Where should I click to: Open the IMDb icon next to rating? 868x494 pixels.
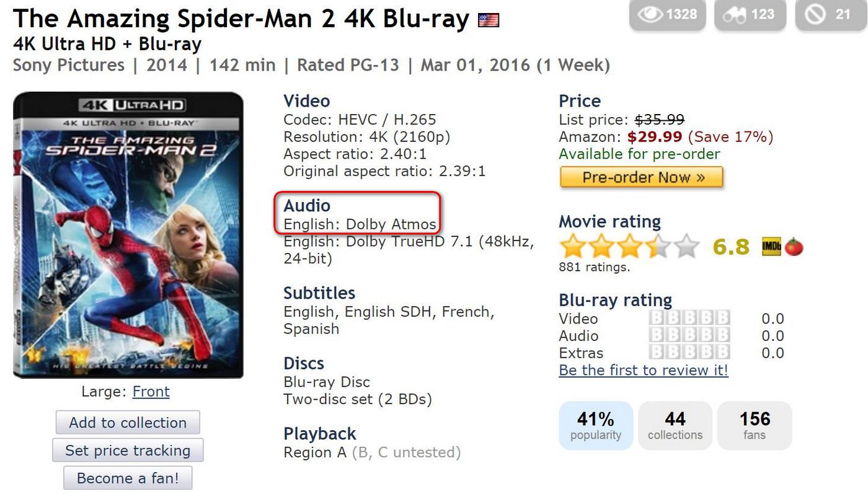[771, 247]
